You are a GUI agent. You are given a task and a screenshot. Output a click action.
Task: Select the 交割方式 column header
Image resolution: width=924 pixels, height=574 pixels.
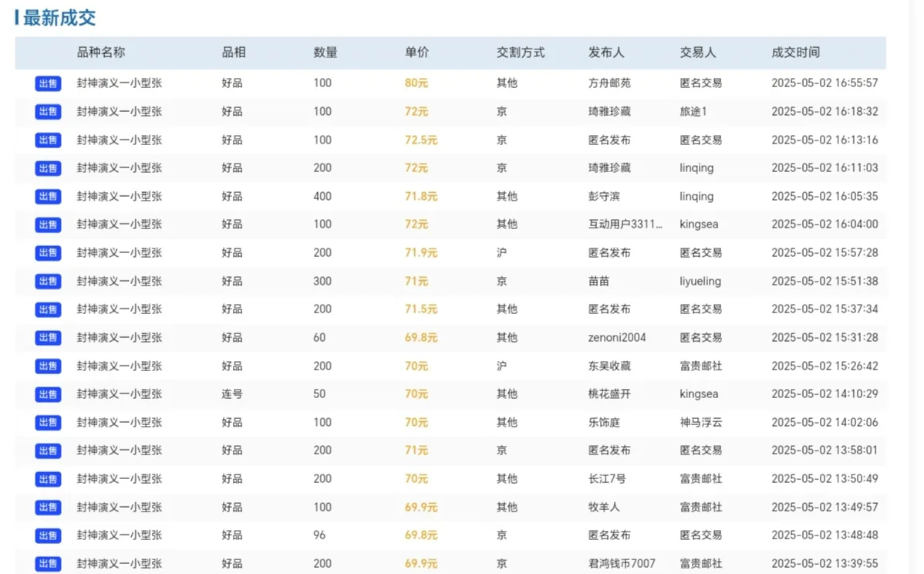520,52
